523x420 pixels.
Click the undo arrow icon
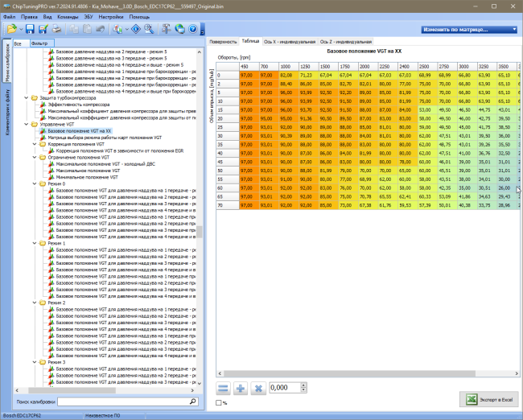point(100,29)
